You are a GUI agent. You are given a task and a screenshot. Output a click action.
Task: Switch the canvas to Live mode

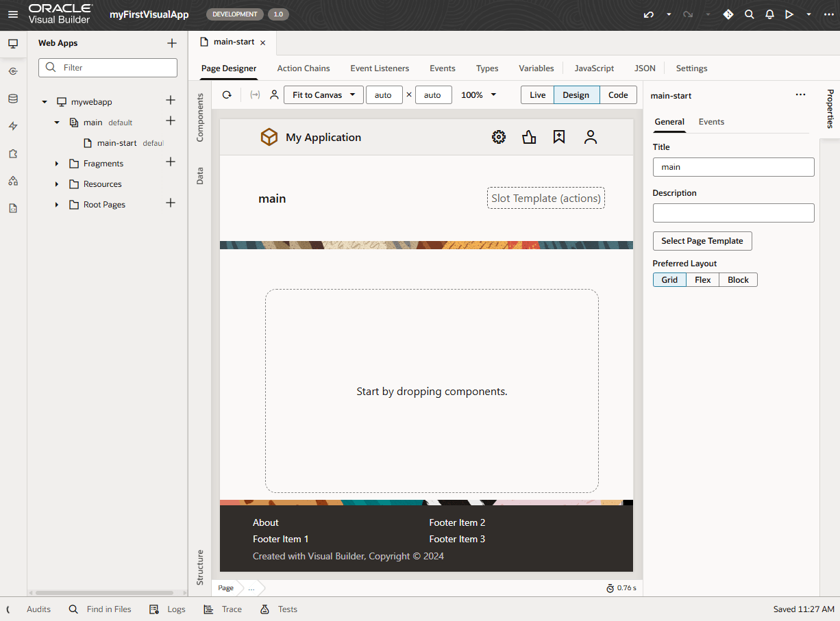tap(536, 94)
